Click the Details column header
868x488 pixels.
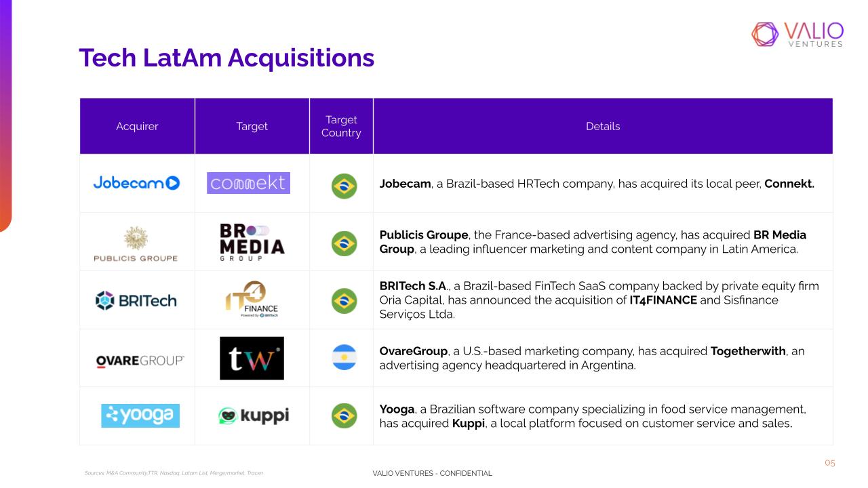click(603, 126)
